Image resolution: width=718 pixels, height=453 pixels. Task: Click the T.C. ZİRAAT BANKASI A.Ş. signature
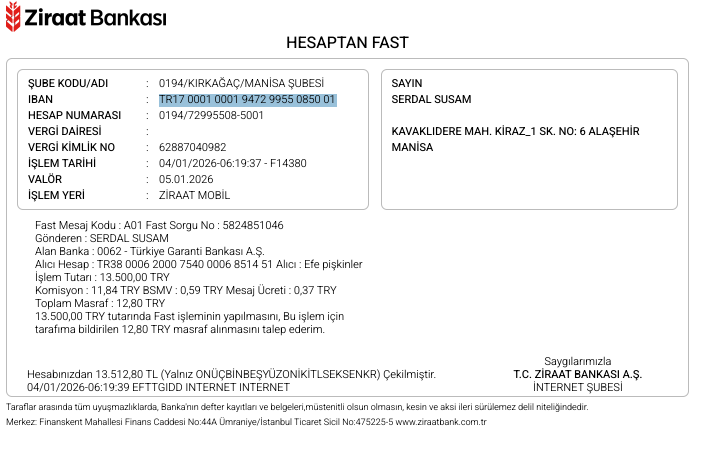[577, 374]
